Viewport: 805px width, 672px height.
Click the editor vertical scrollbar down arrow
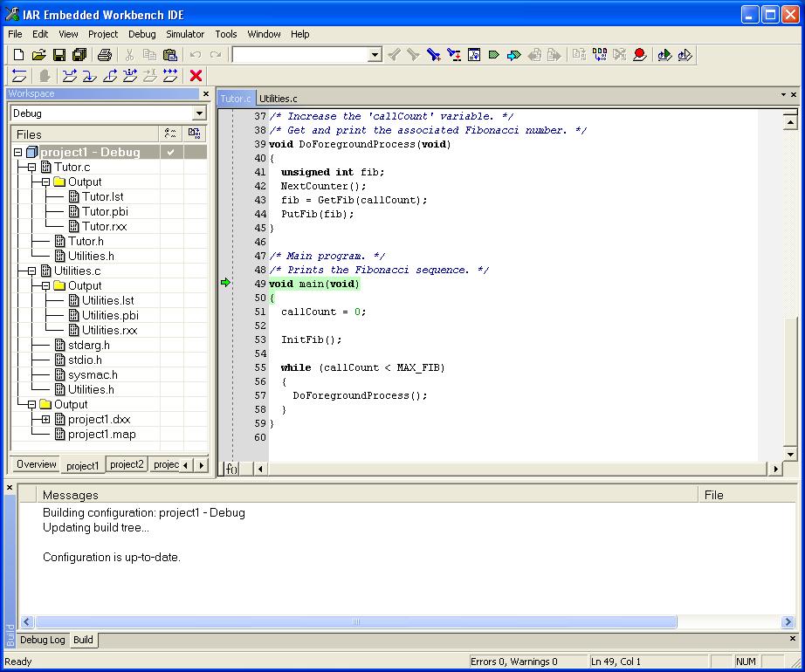[x=790, y=454]
